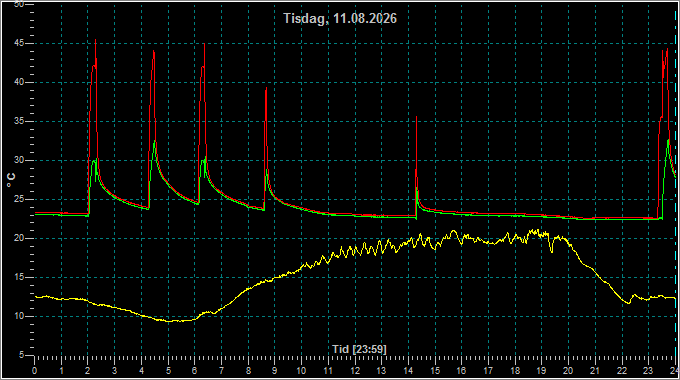The image size is (680, 380).
Task: Click the 15 value on temperature axis
Action: [19, 277]
